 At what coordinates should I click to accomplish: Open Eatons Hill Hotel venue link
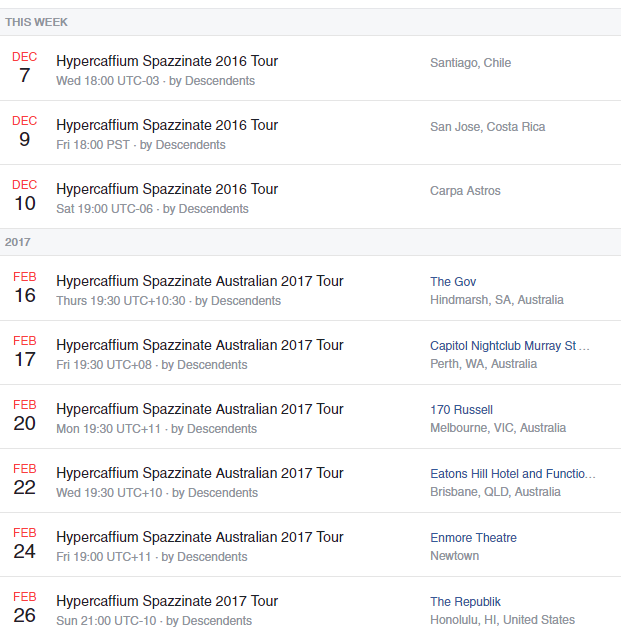point(512,474)
